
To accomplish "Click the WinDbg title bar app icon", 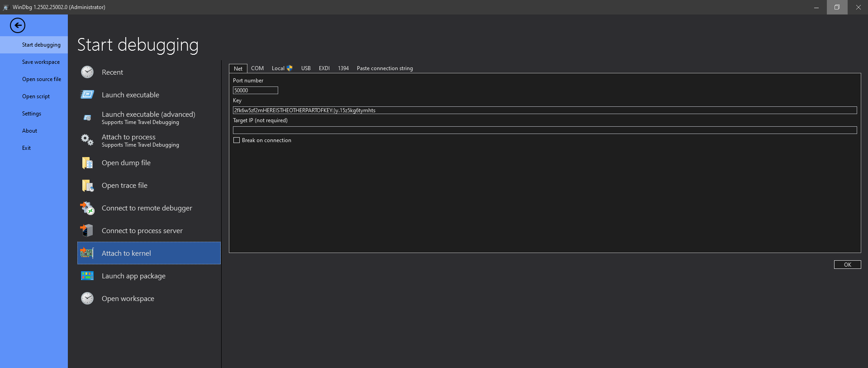I will click(6, 7).
